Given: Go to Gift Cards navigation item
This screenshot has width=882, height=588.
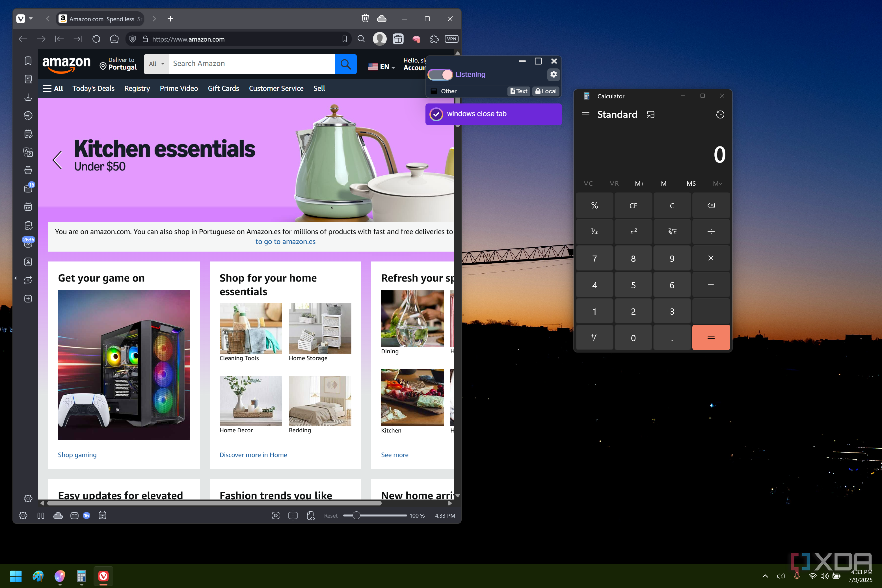Looking at the screenshot, I should (x=224, y=88).
